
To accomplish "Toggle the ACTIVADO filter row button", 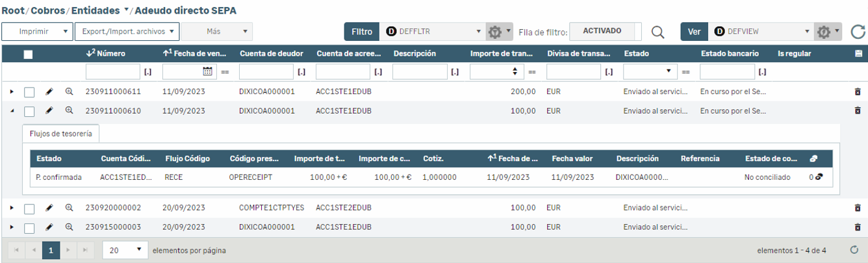I will tap(602, 31).
